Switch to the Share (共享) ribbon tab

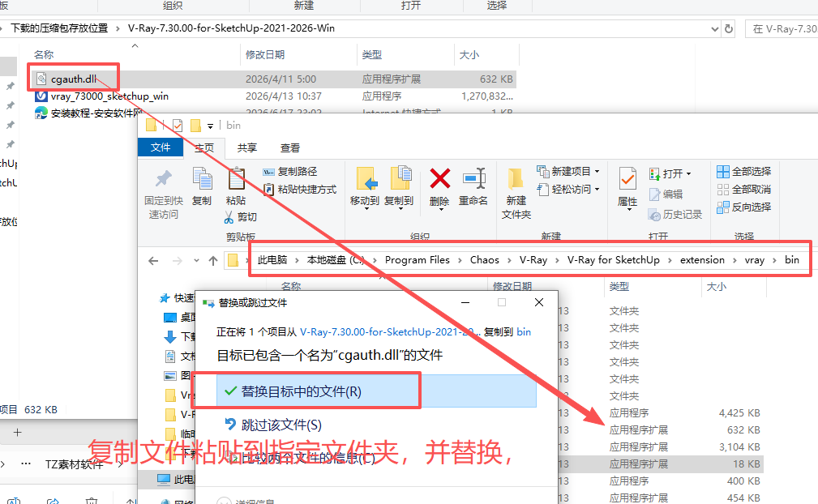coord(247,147)
